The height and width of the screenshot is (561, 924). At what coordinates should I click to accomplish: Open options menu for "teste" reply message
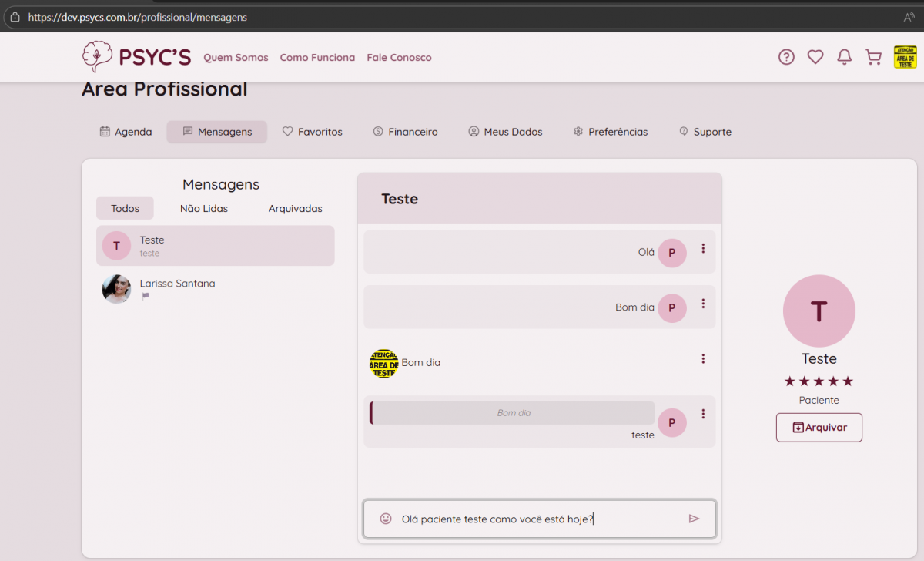point(703,414)
